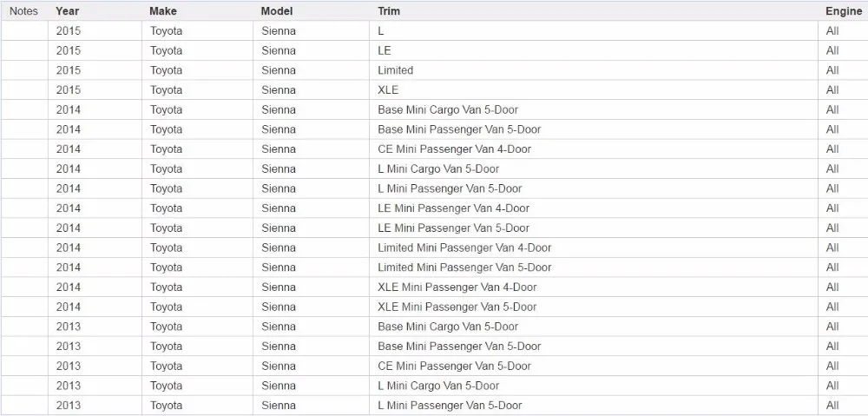Click the 2015 Sienna LE trim cell

[x=594, y=50]
